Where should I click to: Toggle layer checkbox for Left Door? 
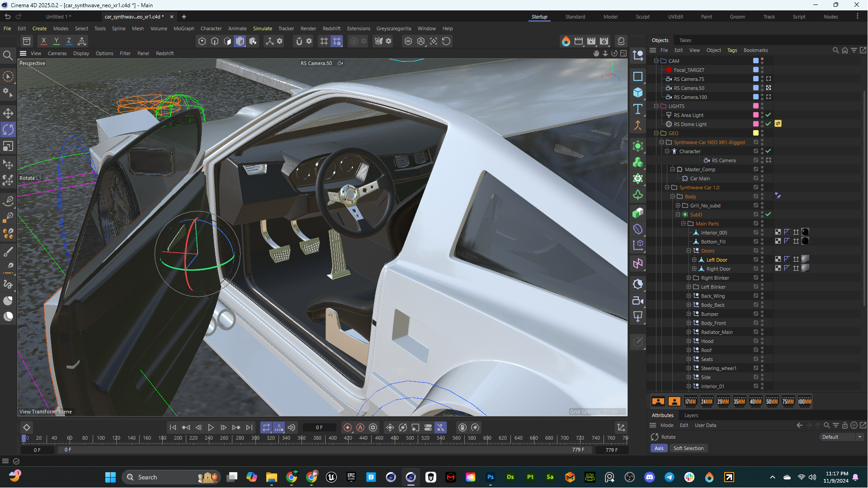tap(755, 260)
